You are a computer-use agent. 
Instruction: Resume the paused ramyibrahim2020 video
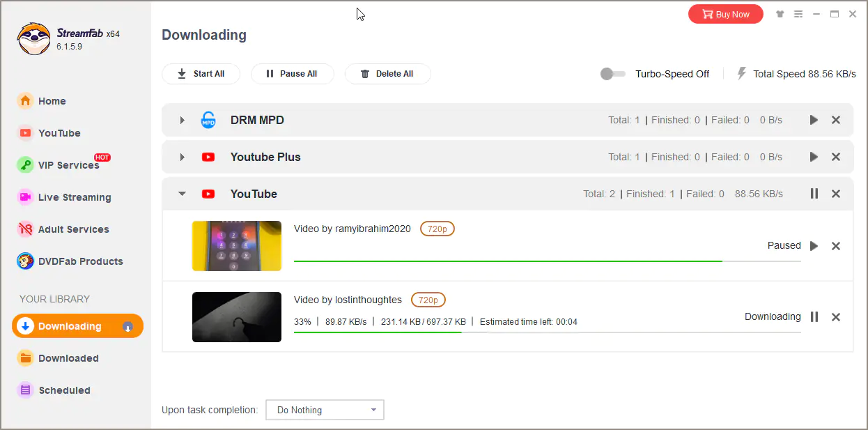click(x=814, y=245)
